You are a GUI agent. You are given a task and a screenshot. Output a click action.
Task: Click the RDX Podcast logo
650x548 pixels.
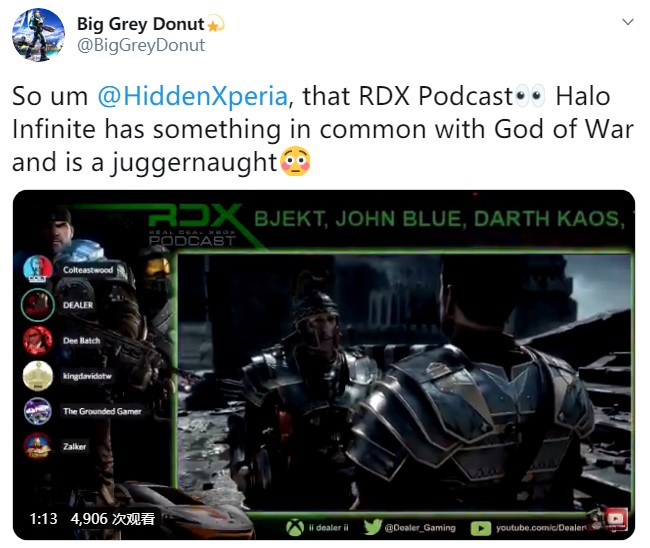[194, 225]
